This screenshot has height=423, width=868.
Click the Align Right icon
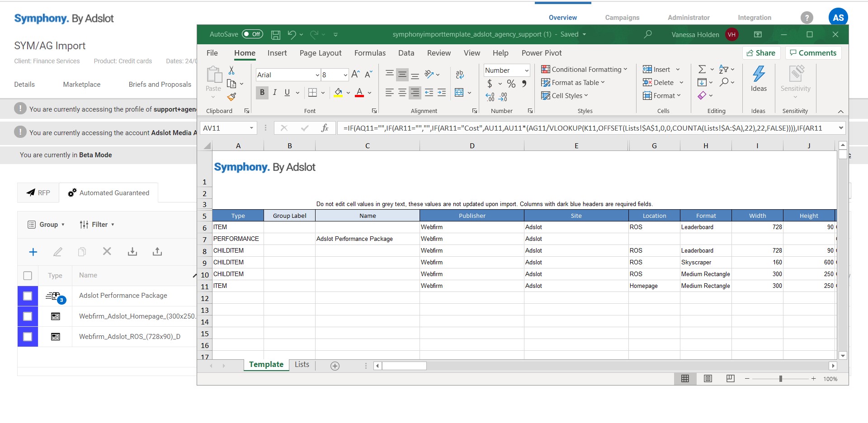coord(415,93)
